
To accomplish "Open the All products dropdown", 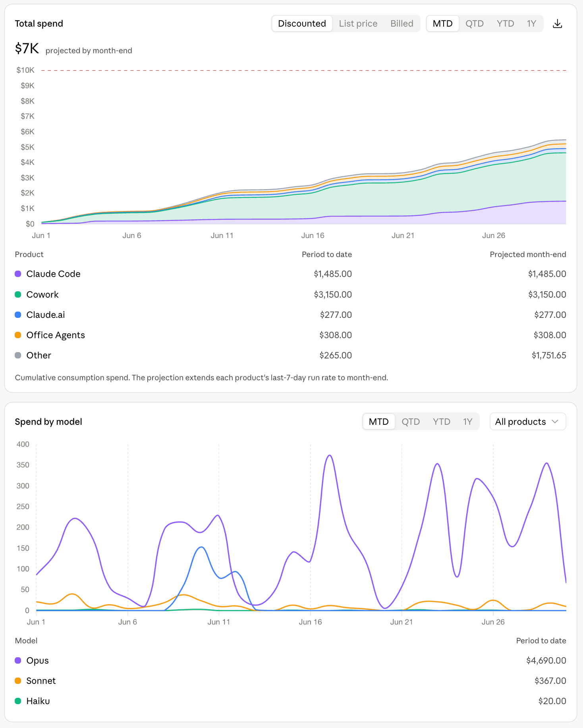I will [527, 422].
